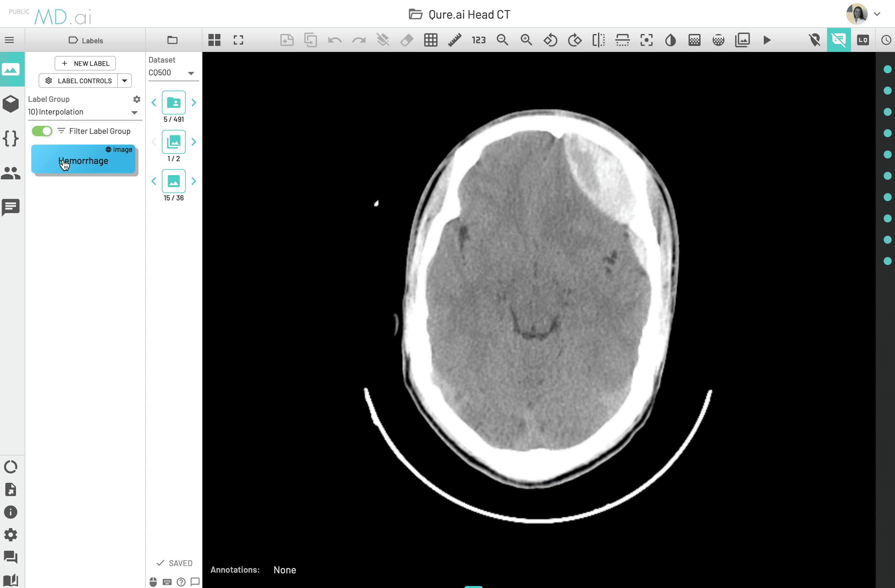Click the eraser tool icon

(407, 40)
